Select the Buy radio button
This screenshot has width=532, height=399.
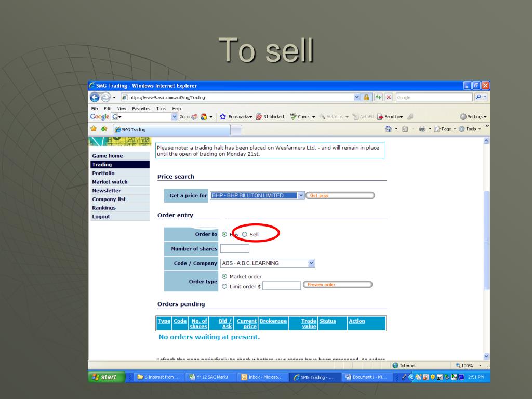224,234
